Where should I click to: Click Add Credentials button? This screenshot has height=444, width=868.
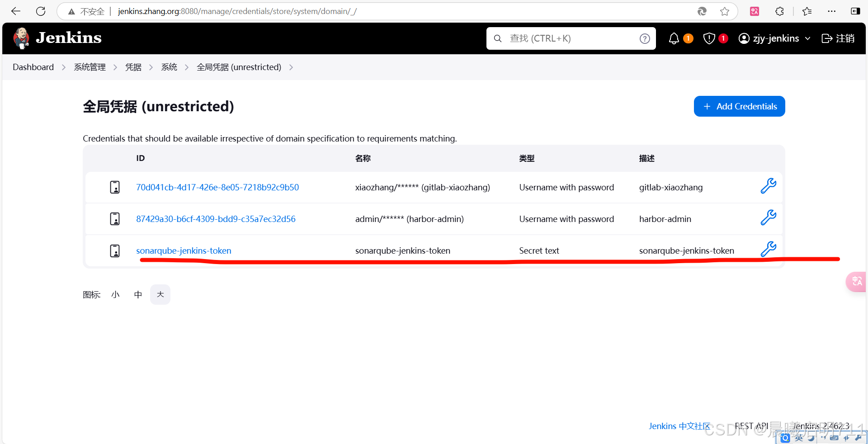click(739, 106)
